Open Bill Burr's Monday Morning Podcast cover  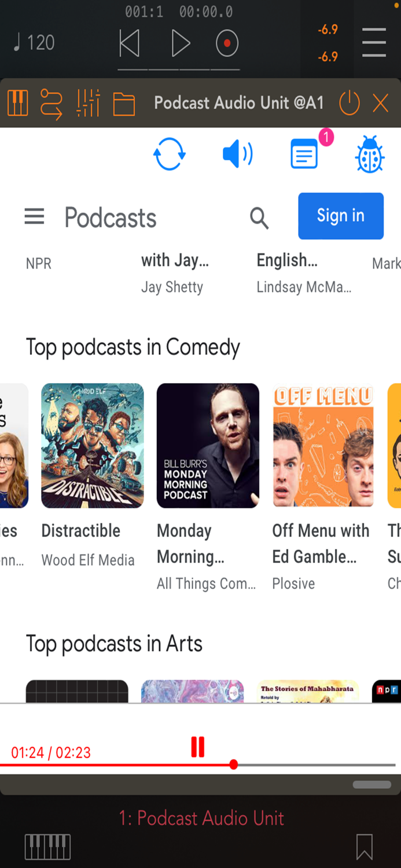pyautogui.click(x=208, y=446)
